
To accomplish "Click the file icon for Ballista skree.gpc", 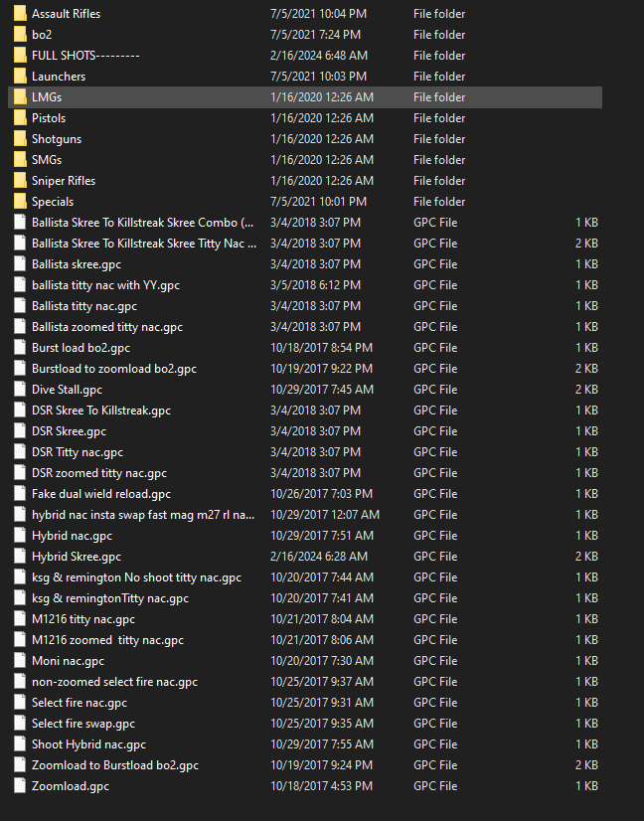I will pyautogui.click(x=20, y=264).
